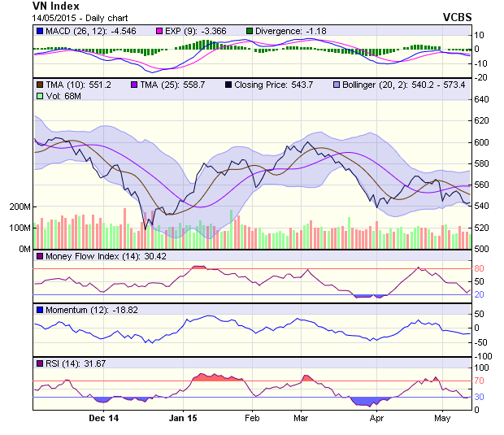Image resolution: width=504 pixels, height=435 pixels.
Task: Select the Dec 14 date axis label
Action: click(x=104, y=418)
